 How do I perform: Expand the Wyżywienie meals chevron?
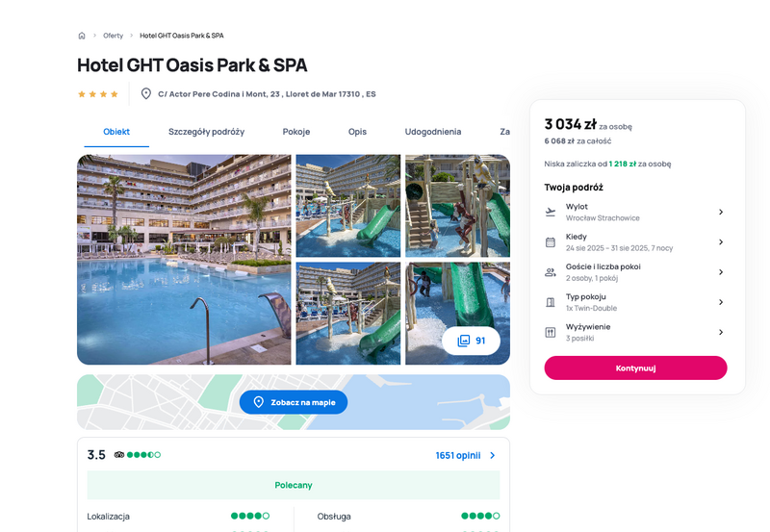point(721,332)
